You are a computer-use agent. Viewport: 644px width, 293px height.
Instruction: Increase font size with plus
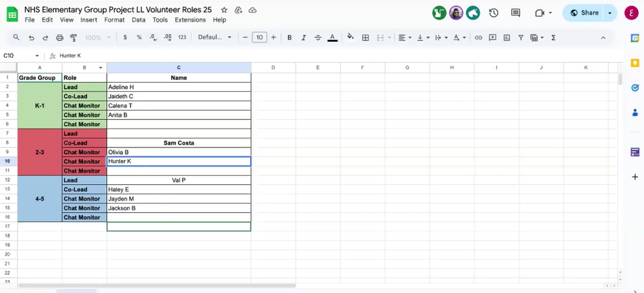tap(273, 37)
